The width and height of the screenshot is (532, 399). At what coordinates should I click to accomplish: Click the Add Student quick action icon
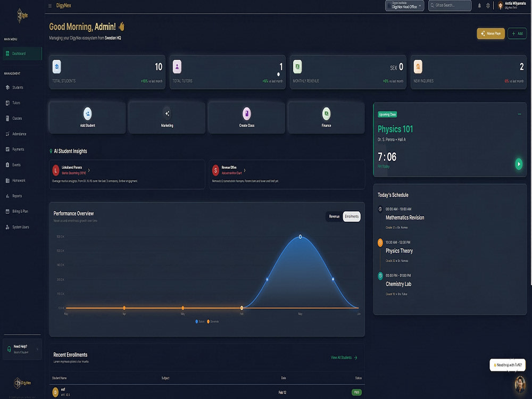[88, 114]
